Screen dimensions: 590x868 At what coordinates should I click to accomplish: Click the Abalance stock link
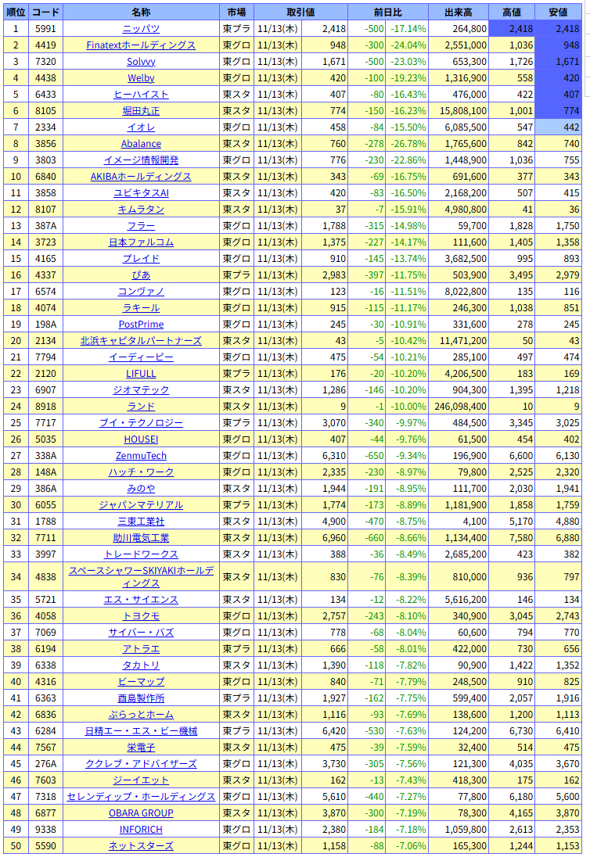coord(141,144)
